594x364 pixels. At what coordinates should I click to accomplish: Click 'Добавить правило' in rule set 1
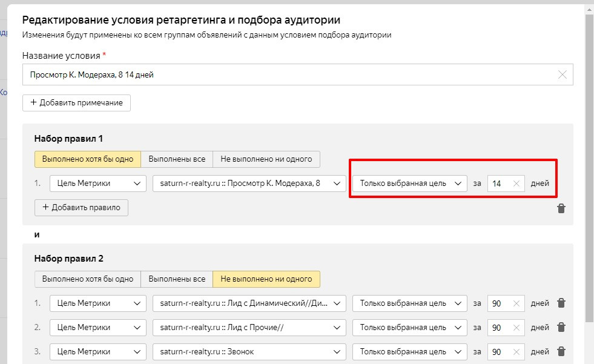coord(81,208)
